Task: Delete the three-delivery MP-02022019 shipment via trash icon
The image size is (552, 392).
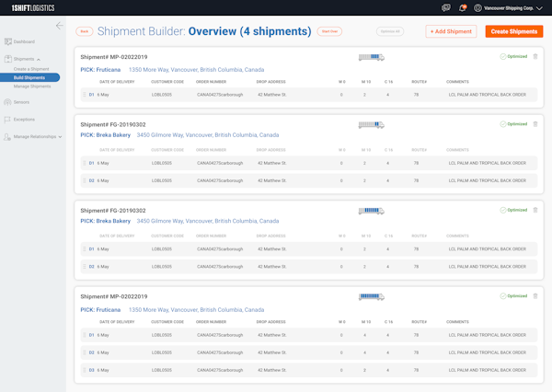Action: 535,296
